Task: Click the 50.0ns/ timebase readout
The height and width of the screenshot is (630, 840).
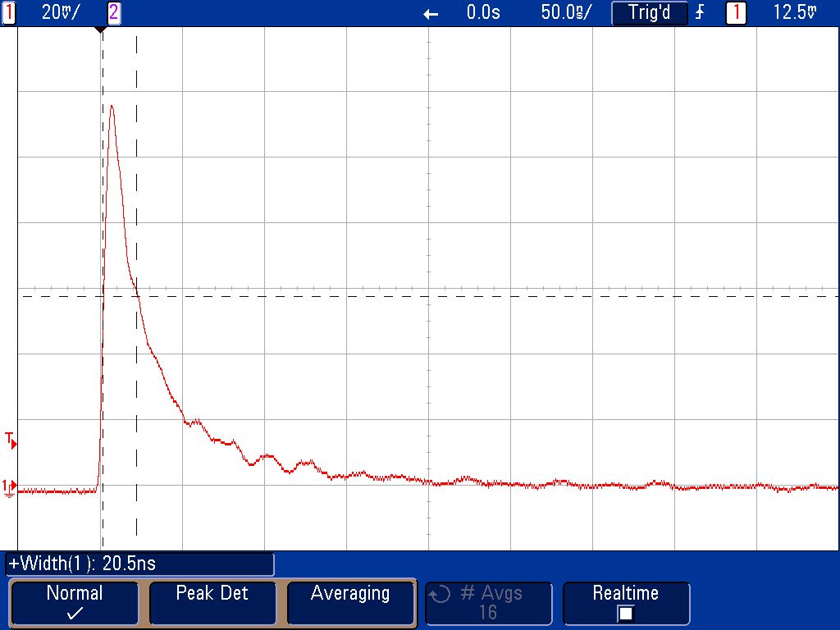Action: (565, 12)
